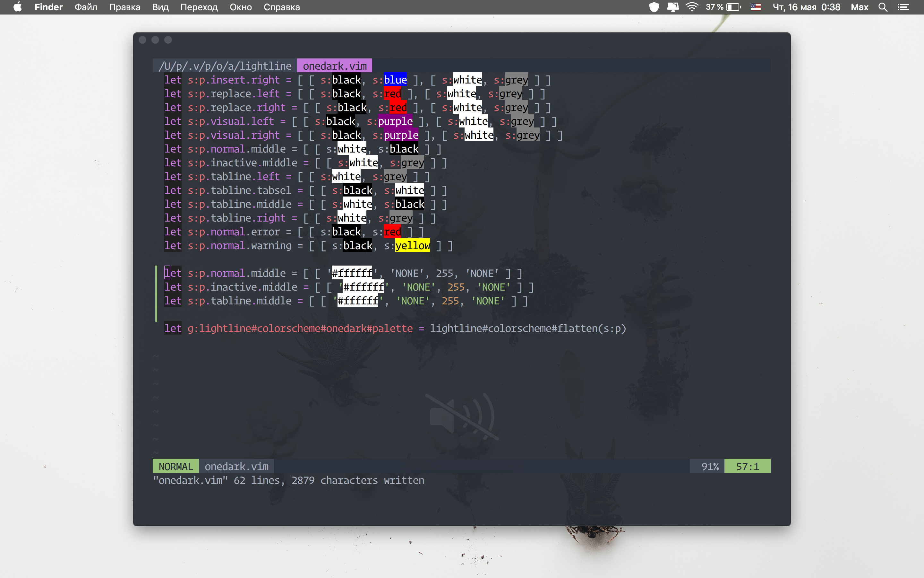Switch input source via US flag icon

(x=756, y=7)
